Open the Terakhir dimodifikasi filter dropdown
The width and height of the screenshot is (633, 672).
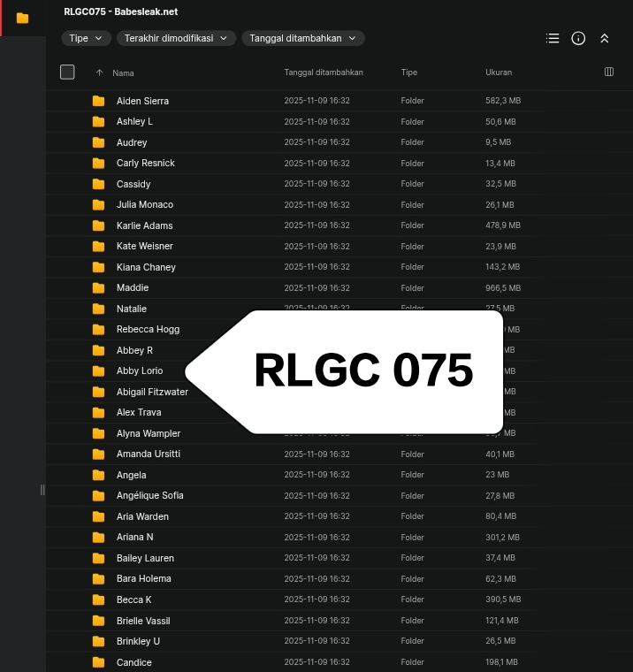pyautogui.click(x=176, y=38)
